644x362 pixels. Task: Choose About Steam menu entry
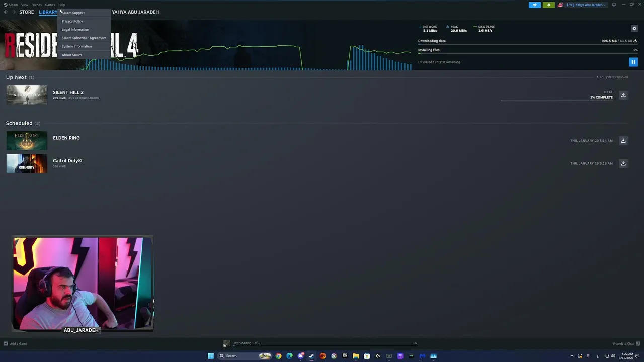84,55
